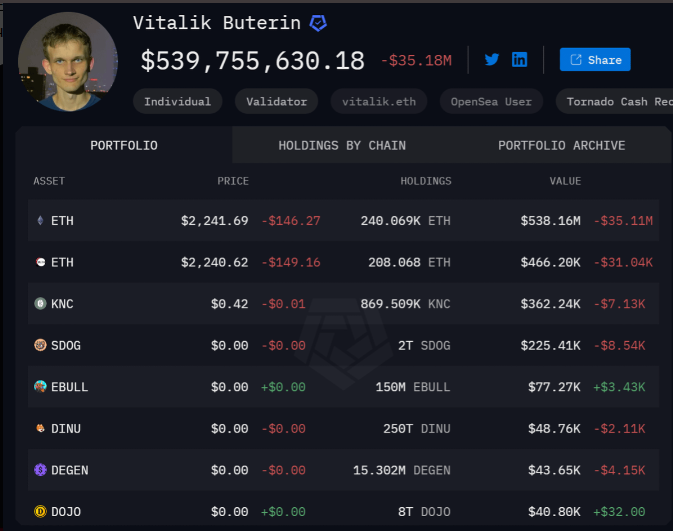Click the $48.76K value cell
Screen dimensions: 673x531
coord(554,429)
